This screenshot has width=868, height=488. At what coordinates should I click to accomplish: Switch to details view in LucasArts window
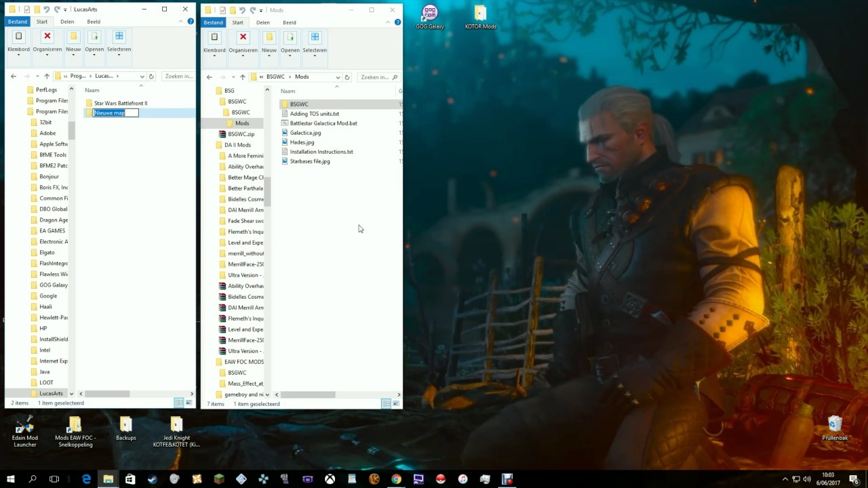[x=178, y=403]
